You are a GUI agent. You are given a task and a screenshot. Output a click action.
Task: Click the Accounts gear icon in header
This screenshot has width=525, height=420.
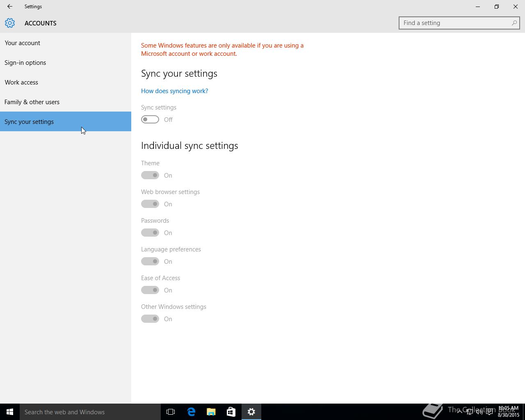pyautogui.click(x=10, y=23)
